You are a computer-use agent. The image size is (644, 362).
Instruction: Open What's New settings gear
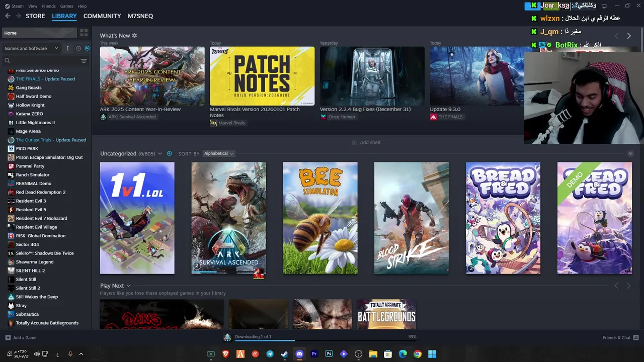[x=134, y=36]
